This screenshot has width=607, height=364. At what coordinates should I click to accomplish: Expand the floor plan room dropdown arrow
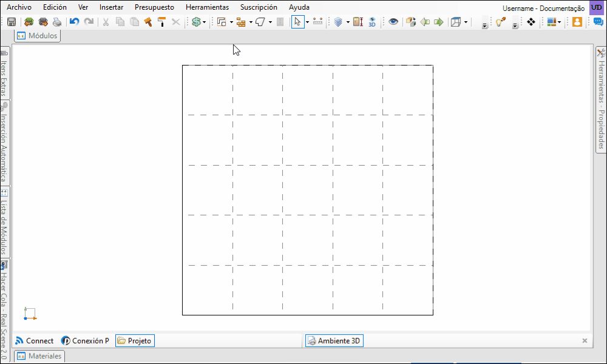click(x=231, y=22)
